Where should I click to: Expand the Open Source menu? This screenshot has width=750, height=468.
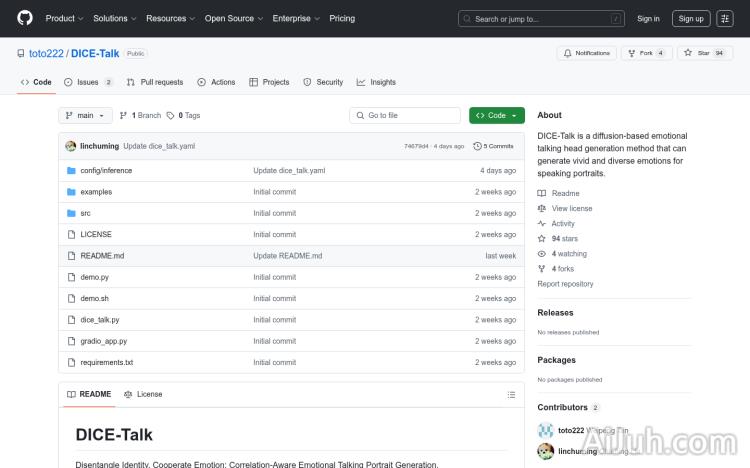pyautogui.click(x=233, y=18)
